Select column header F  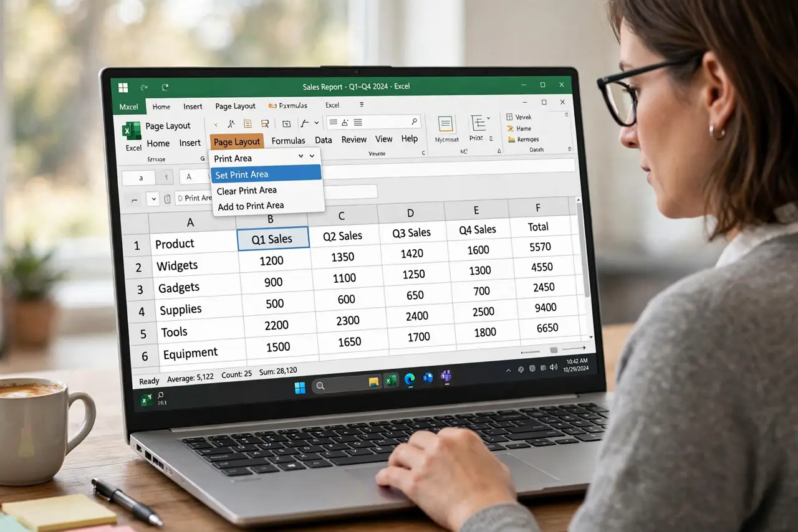(538, 207)
